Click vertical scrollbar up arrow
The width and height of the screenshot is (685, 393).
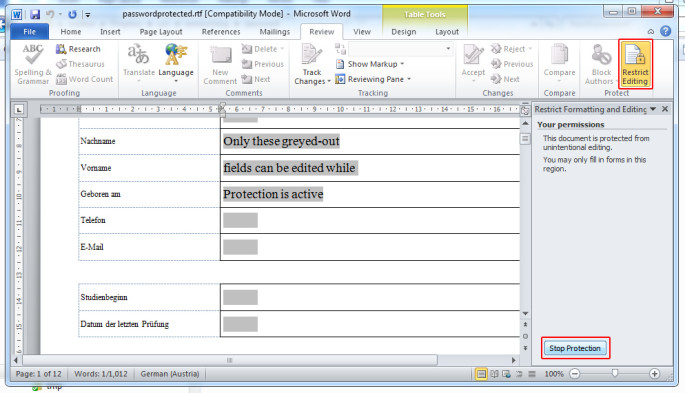click(525, 124)
